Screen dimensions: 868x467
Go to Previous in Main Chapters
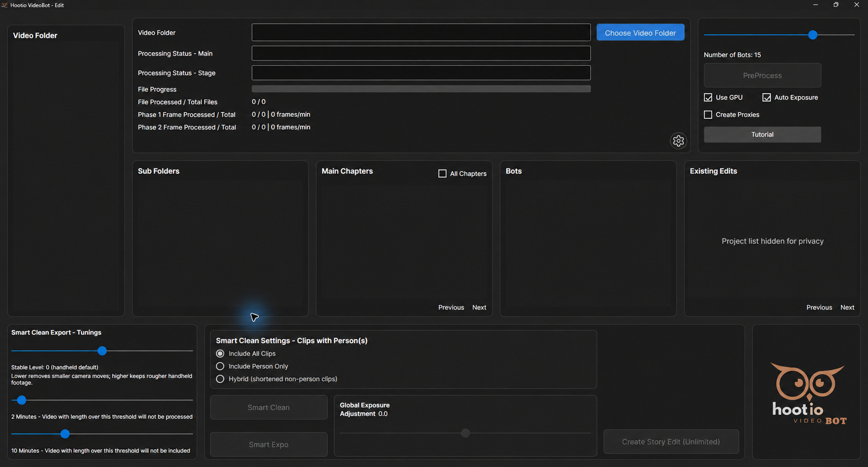(x=451, y=308)
